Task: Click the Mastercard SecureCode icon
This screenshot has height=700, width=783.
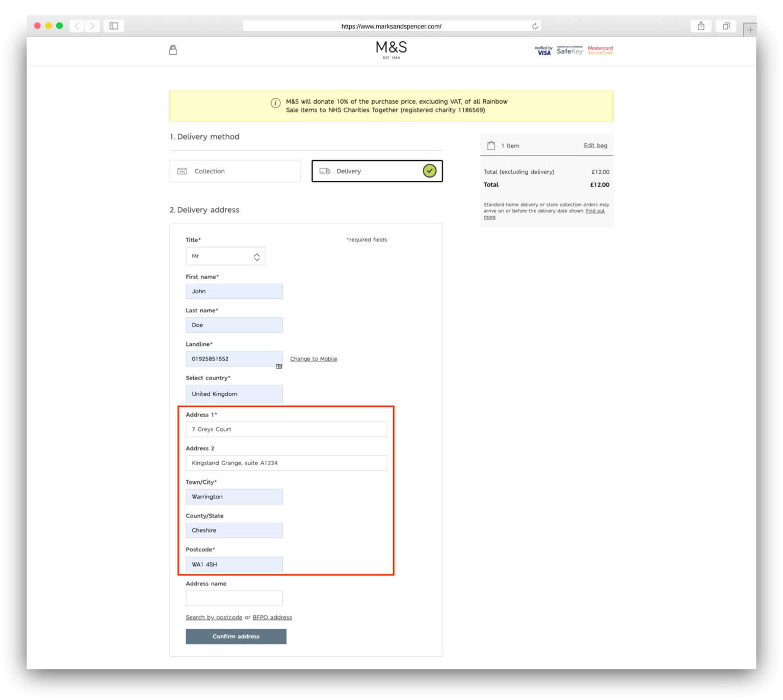Action: coord(600,50)
